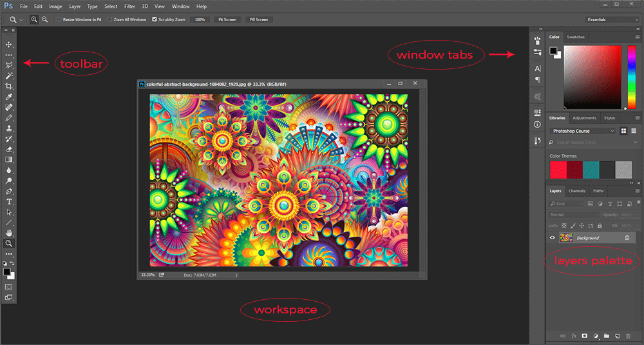The height and width of the screenshot is (345, 644).
Task: Select the Crop tool
Action: 8,86
